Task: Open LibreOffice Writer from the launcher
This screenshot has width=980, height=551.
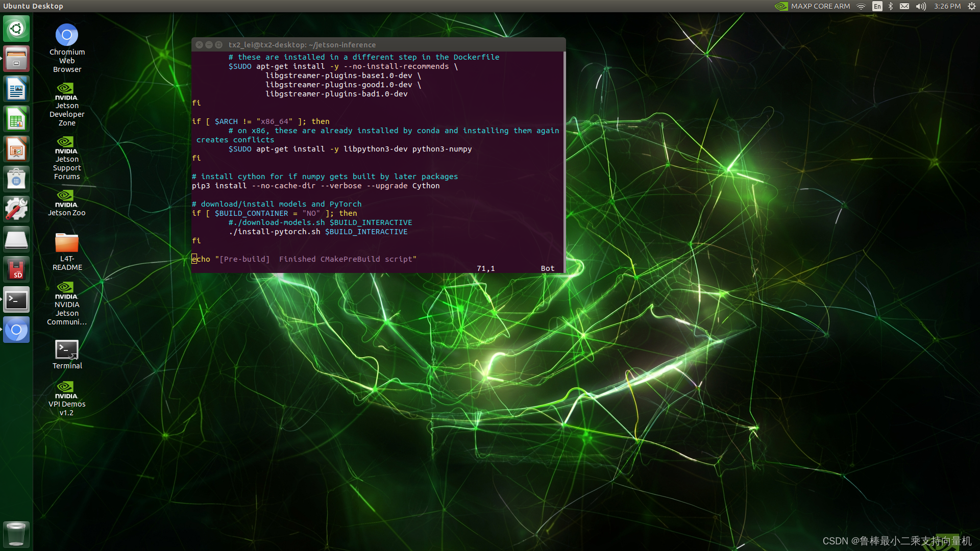Action: pos(16,89)
